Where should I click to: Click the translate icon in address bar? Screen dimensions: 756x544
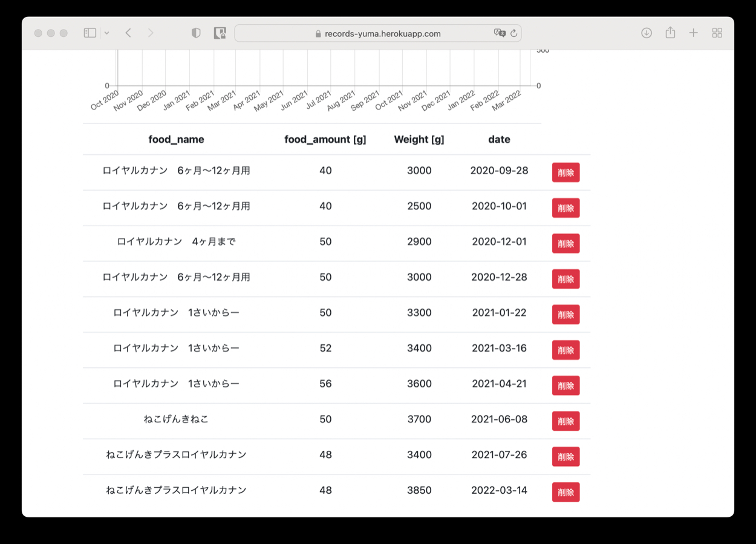pos(500,33)
